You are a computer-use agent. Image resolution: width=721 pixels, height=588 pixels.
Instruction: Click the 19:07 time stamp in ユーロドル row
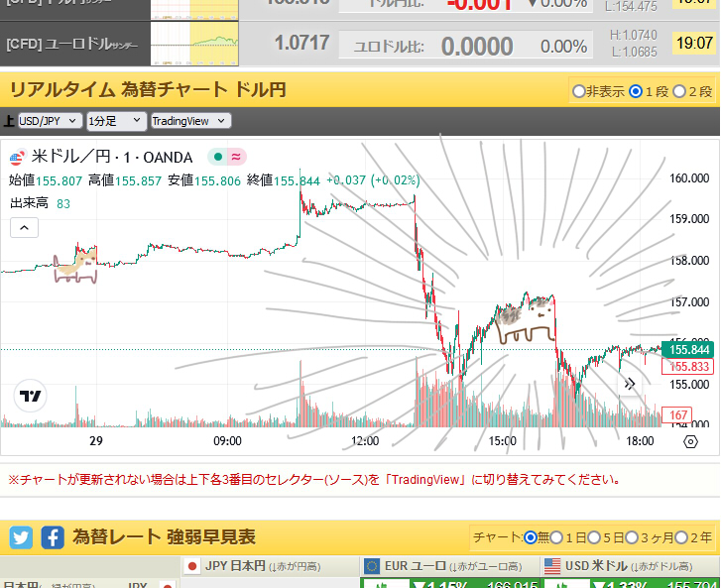pyautogui.click(x=694, y=44)
